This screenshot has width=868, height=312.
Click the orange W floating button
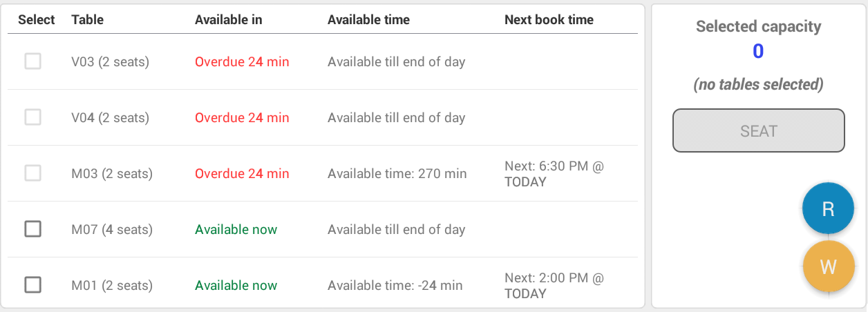828,267
